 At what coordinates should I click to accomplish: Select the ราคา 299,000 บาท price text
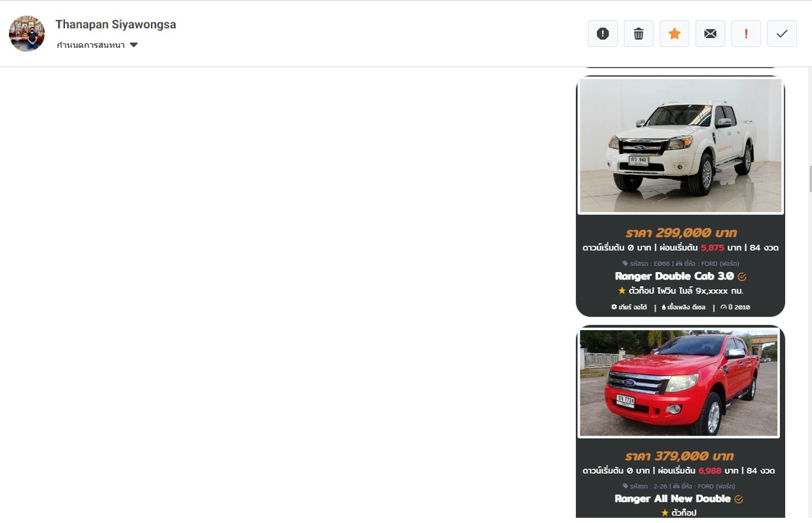(x=681, y=232)
